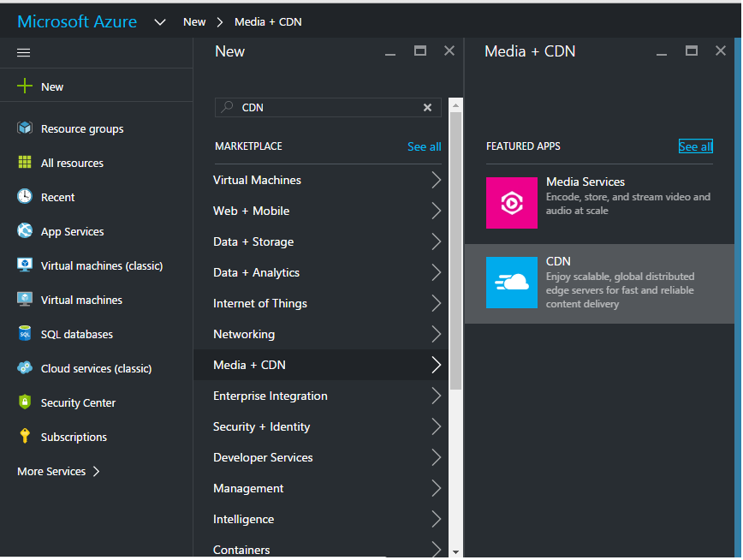This screenshot has width=743, height=560.
Task: Expand the More Services chevron
Action: point(96,471)
